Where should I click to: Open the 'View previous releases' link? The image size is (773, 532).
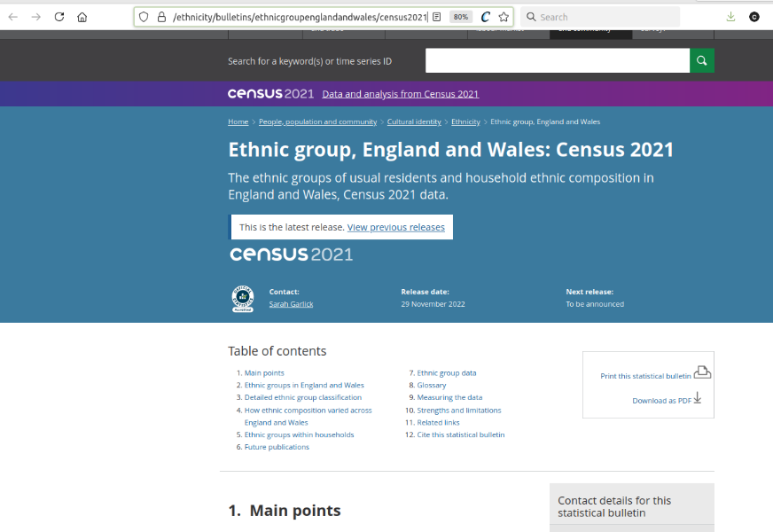[x=395, y=227]
